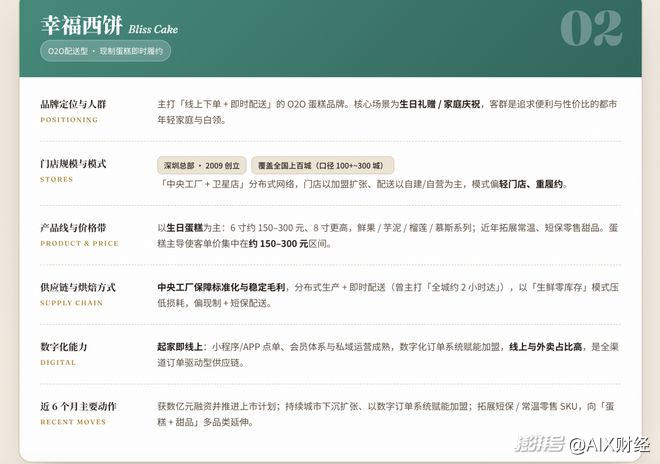Click the 覆盖全国上百城 badge
This screenshot has height=464, width=660.
(x=322, y=165)
